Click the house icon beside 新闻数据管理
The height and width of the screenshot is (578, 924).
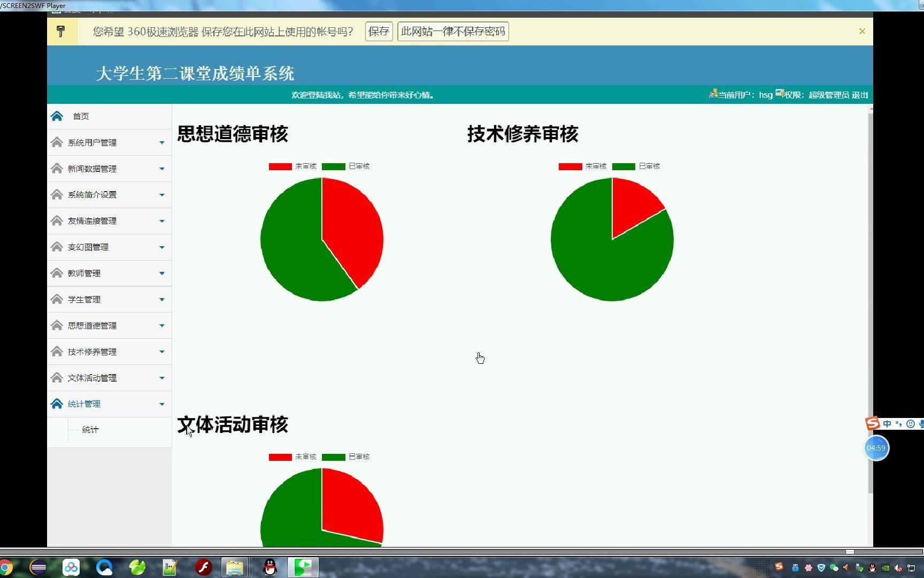(57, 169)
